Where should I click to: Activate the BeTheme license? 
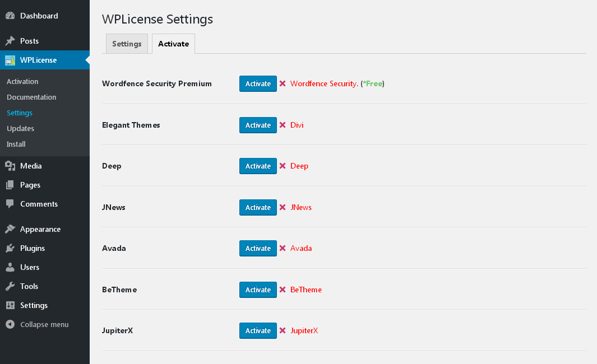258,290
